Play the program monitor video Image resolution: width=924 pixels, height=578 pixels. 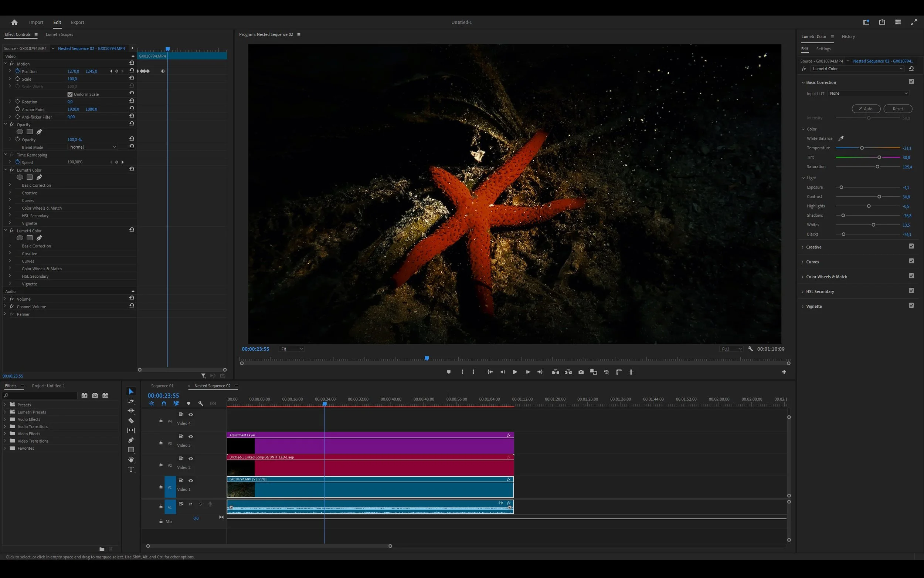pyautogui.click(x=515, y=372)
